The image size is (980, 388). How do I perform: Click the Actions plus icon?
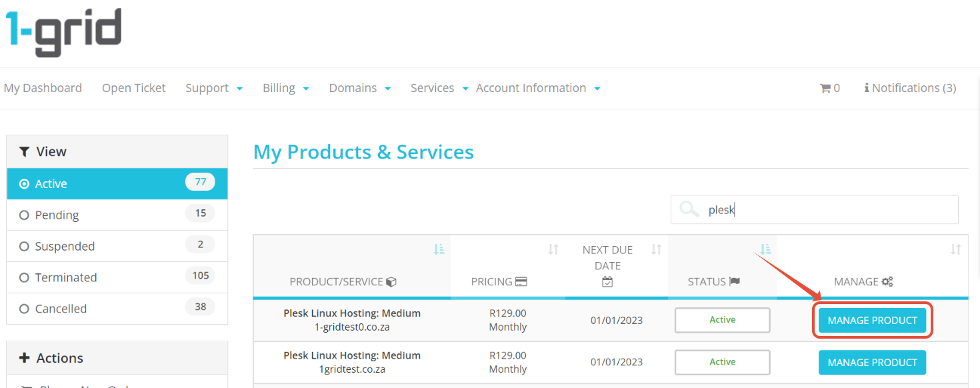pos(25,358)
